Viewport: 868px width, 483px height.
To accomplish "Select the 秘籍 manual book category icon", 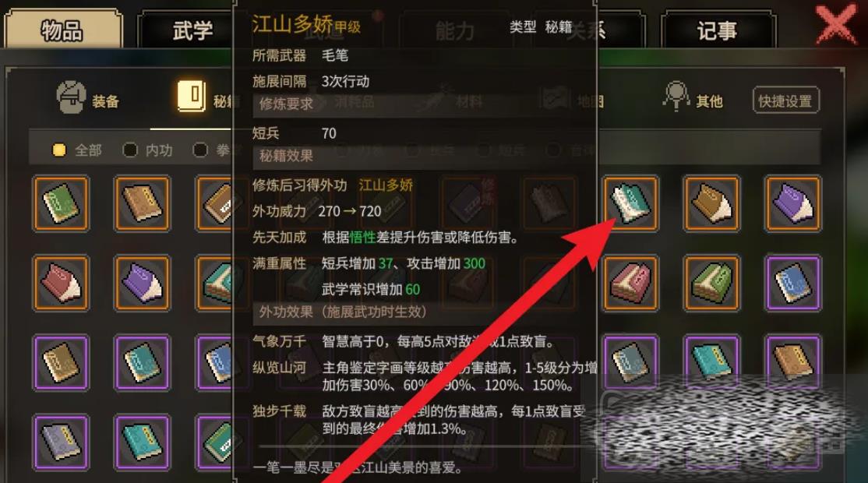I will click(192, 96).
